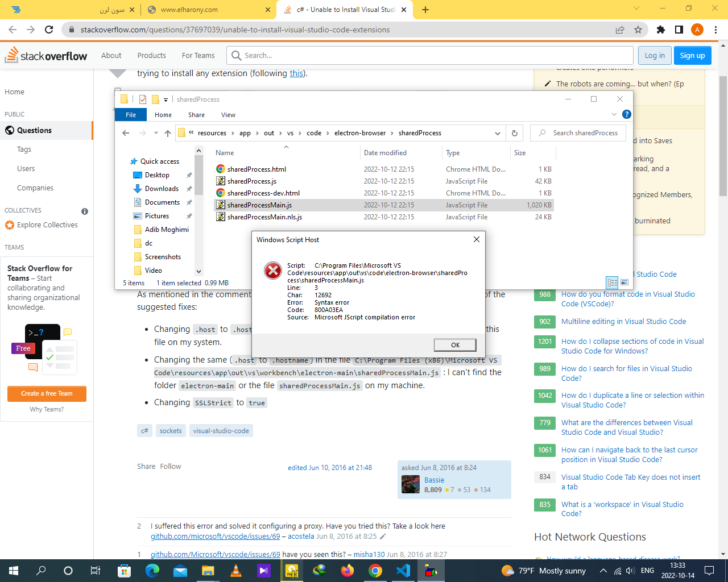Open Microsoft Edge from taskbar
The width and height of the screenshot is (728, 582).
(x=152, y=571)
